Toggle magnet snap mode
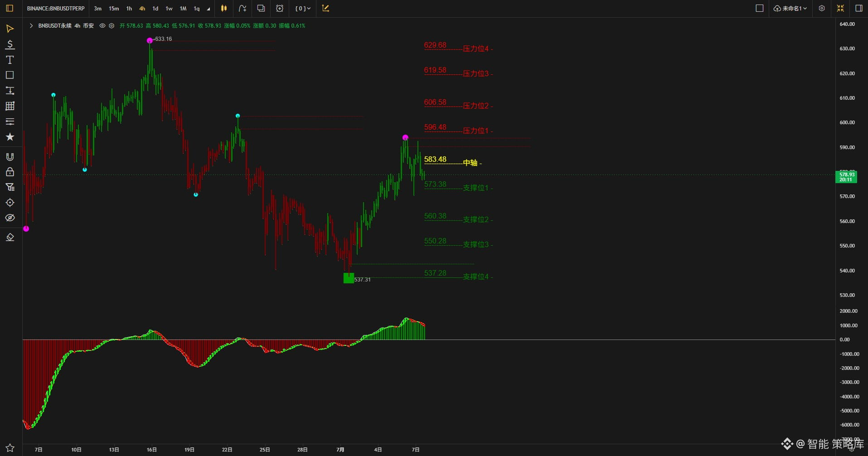This screenshot has width=868, height=456. click(10, 157)
